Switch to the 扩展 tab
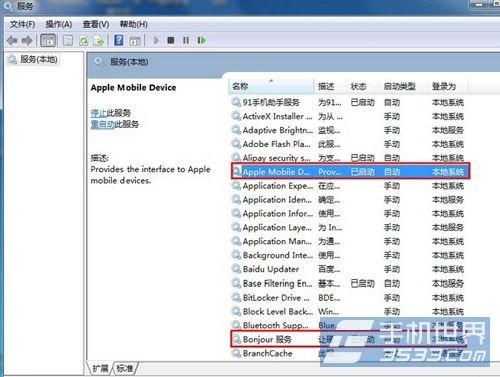This screenshot has width=500, height=377. click(x=100, y=368)
